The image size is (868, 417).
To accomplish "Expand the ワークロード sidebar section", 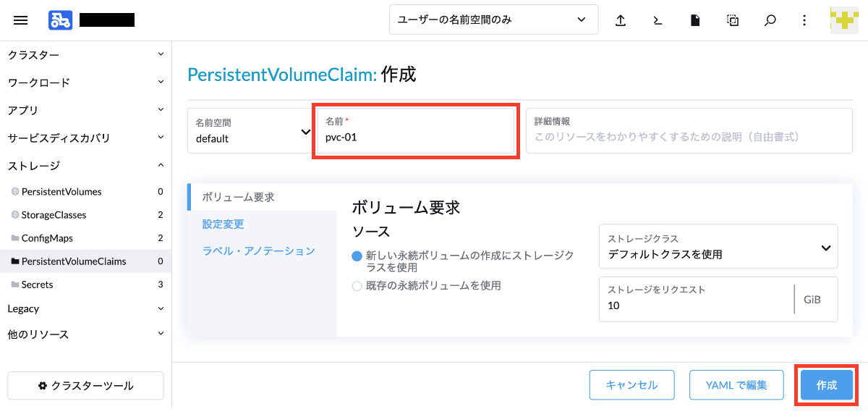I will 86,83.
